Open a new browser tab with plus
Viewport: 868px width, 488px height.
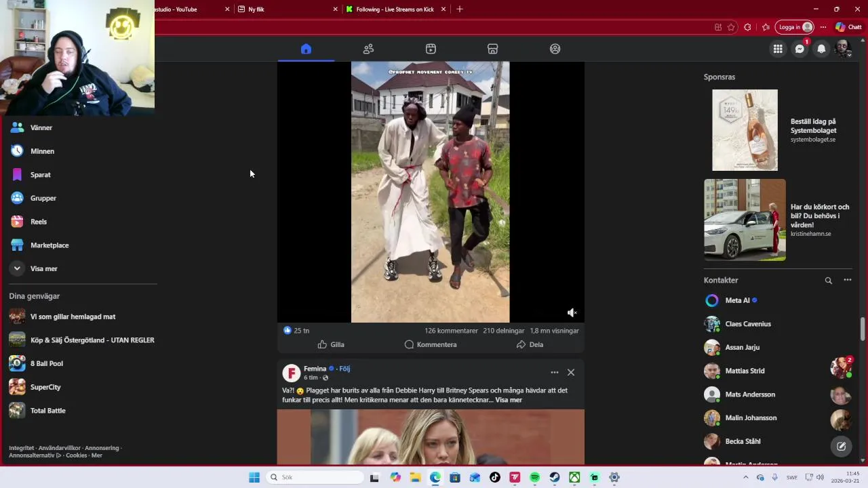coord(460,9)
